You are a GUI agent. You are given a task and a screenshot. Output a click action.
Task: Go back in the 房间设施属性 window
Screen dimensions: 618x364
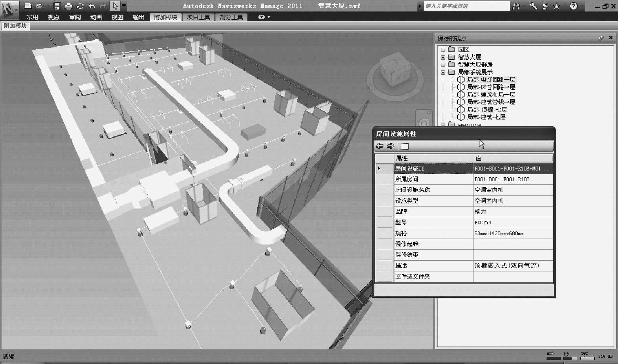(x=380, y=146)
